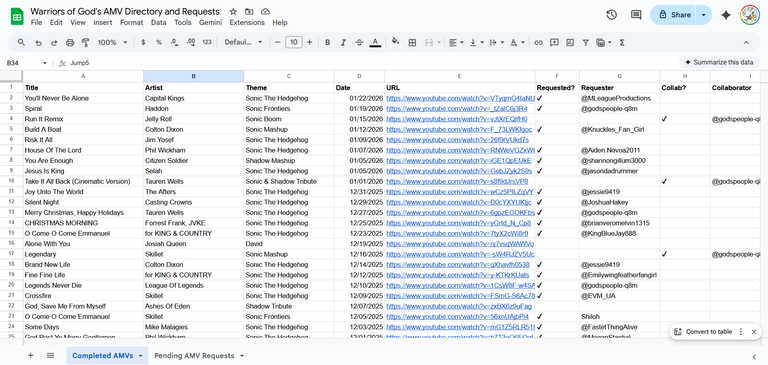Open YouTube link for Spiral row

coord(456,109)
